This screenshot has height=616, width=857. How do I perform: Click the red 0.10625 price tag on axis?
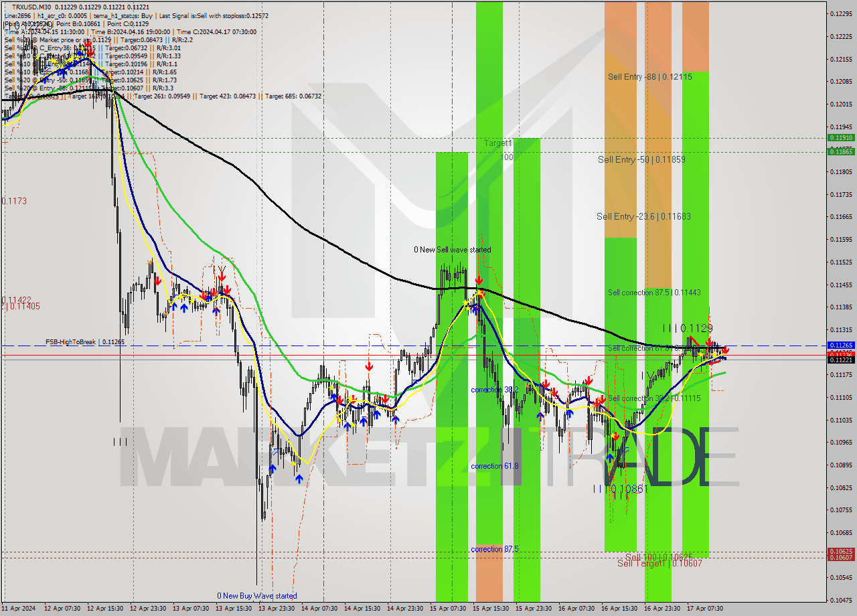[x=841, y=551]
